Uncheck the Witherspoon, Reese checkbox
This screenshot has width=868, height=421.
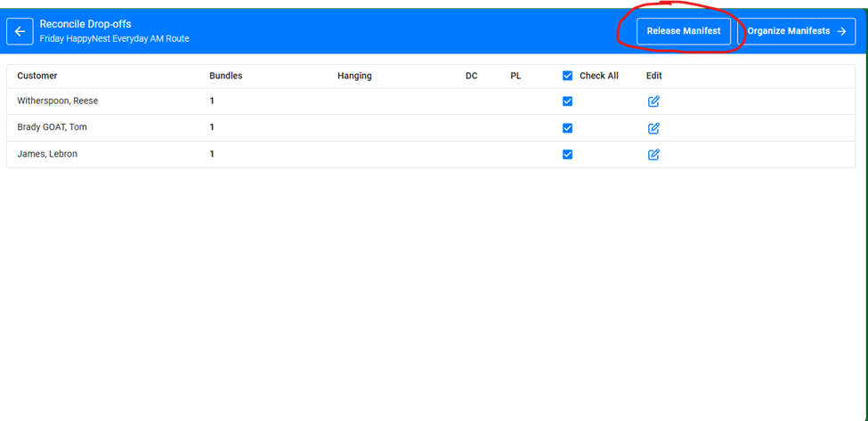point(568,101)
